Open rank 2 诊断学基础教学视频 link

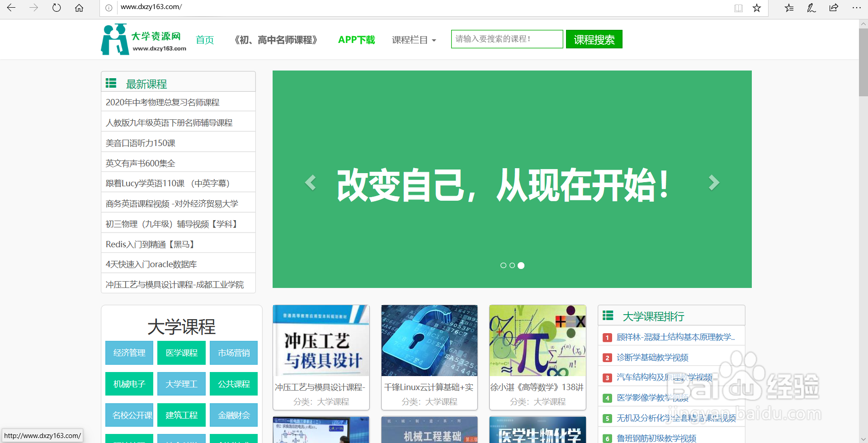click(652, 358)
